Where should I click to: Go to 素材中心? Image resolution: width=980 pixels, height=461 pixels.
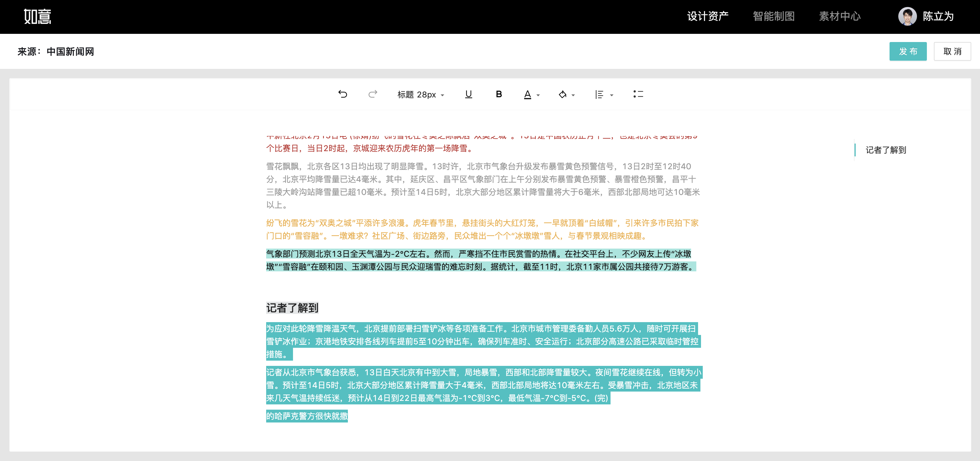point(840,16)
